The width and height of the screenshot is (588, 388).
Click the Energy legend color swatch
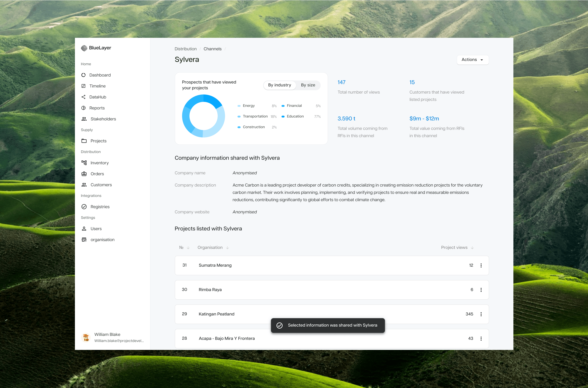tap(239, 106)
